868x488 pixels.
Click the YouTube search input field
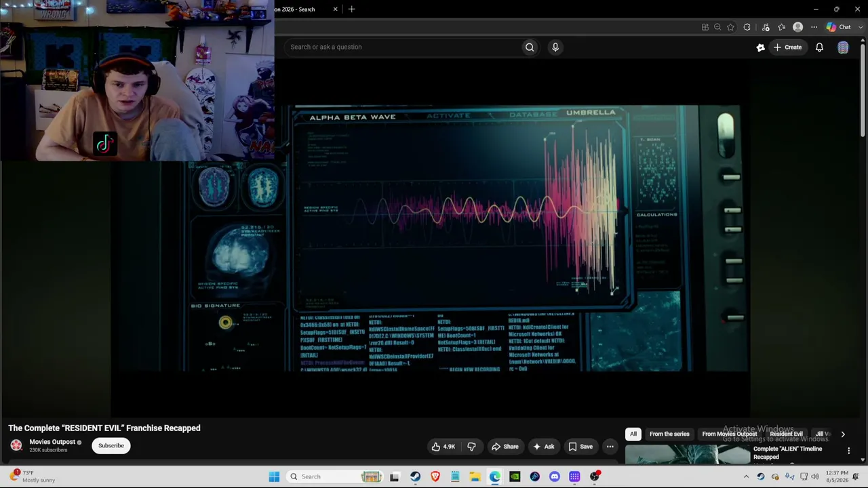(402, 47)
